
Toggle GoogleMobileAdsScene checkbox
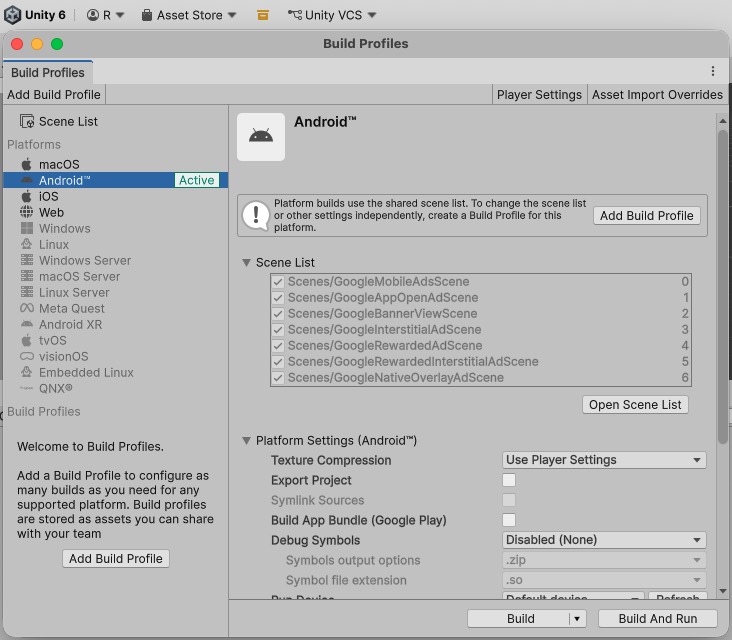[x=278, y=281]
